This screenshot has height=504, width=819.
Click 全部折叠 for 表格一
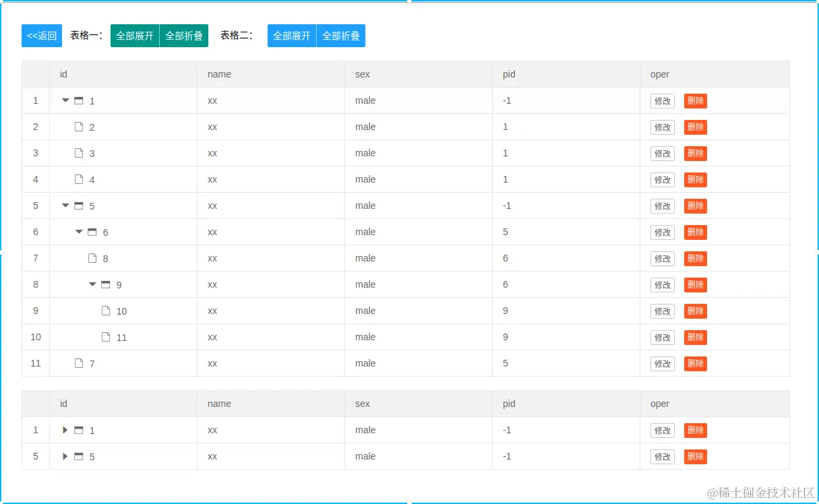[x=184, y=36]
